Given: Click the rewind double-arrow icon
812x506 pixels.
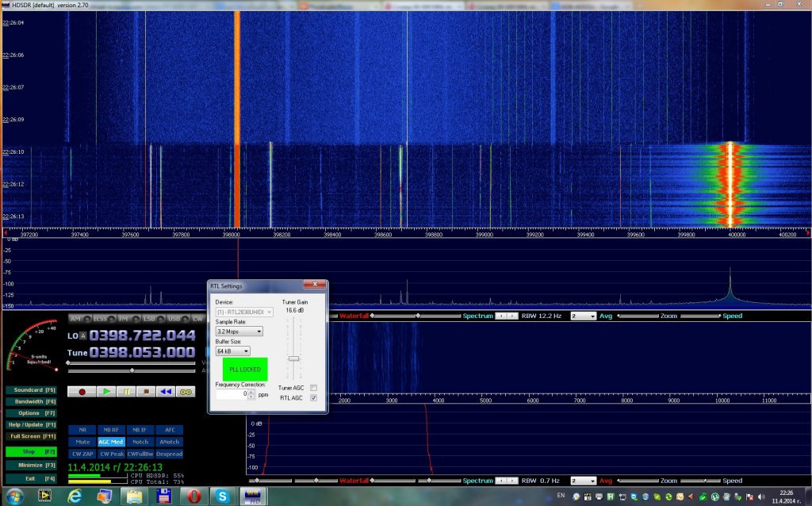Looking at the screenshot, I should tap(165, 391).
